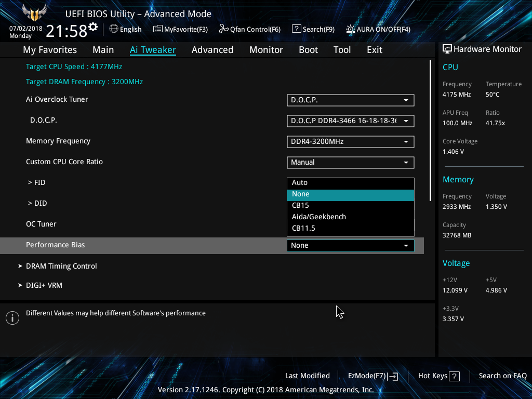Image resolution: width=532 pixels, height=399 pixels.
Task: Click the +12V value 12.099 V
Action: click(x=455, y=290)
